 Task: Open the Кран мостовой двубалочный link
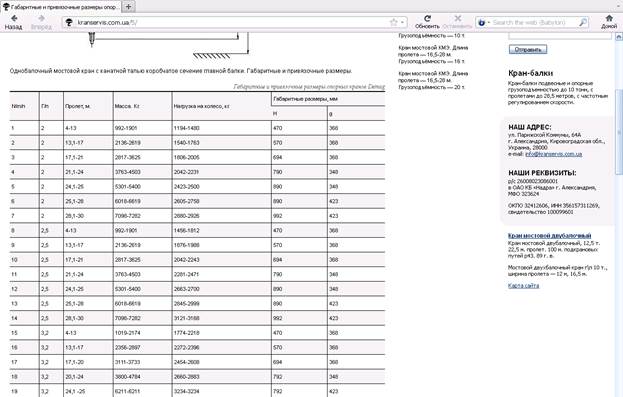(x=549, y=236)
